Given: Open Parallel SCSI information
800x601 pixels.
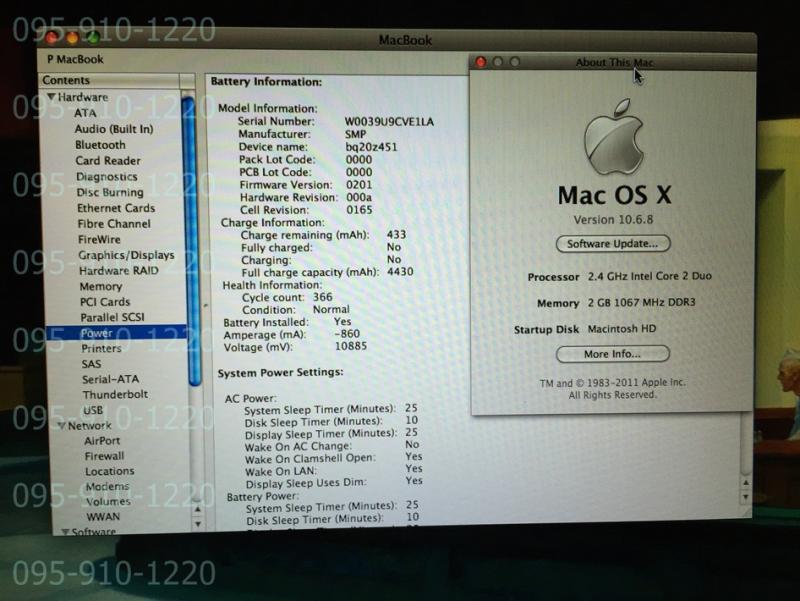Looking at the screenshot, I should [x=112, y=317].
